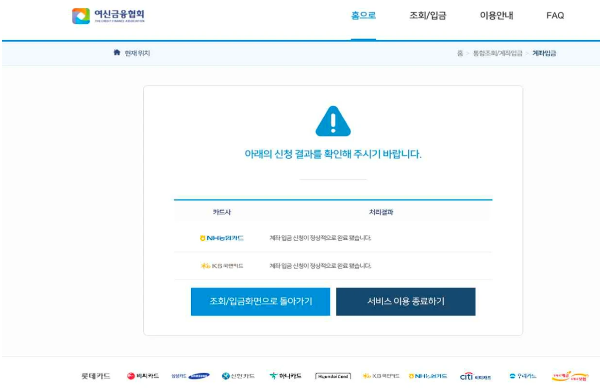Click 서비스 이용 종료하기 button
The height and width of the screenshot is (388, 600).
[x=406, y=302]
